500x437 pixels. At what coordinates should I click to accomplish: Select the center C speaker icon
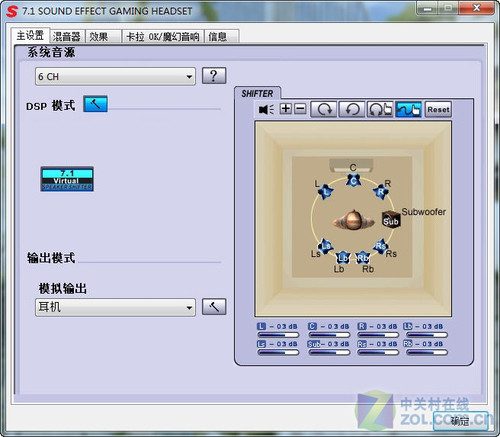pyautogui.click(x=353, y=181)
